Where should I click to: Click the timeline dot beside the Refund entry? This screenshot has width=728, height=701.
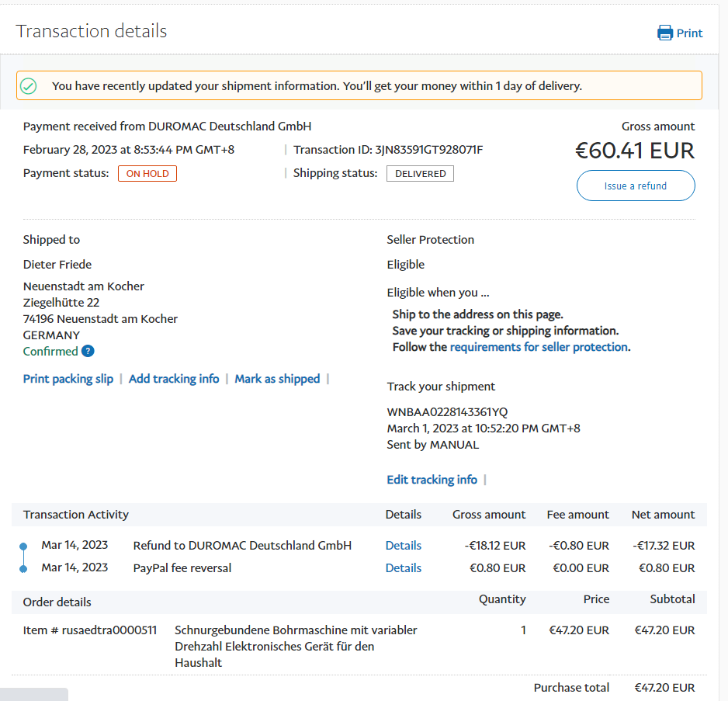tap(23, 547)
